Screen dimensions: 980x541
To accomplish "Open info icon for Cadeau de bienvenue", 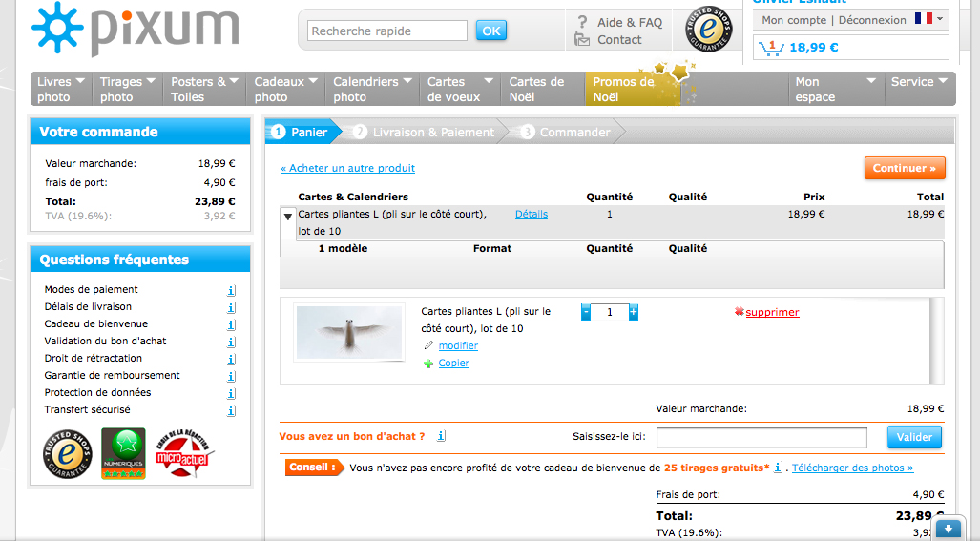I will pyautogui.click(x=231, y=324).
